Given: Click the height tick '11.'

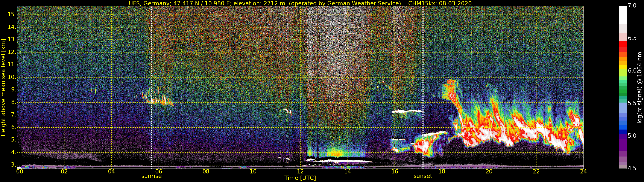Looking at the screenshot, I should click(12, 65).
